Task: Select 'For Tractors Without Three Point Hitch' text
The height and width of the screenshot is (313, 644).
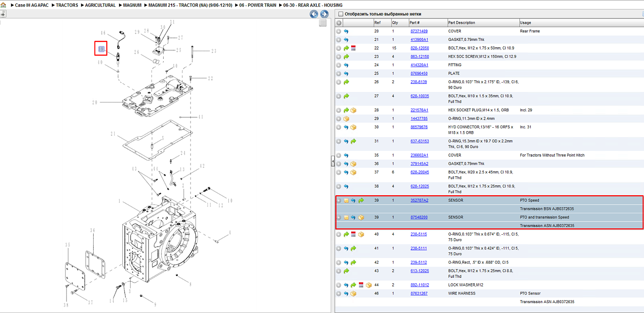Action: click(x=552, y=155)
